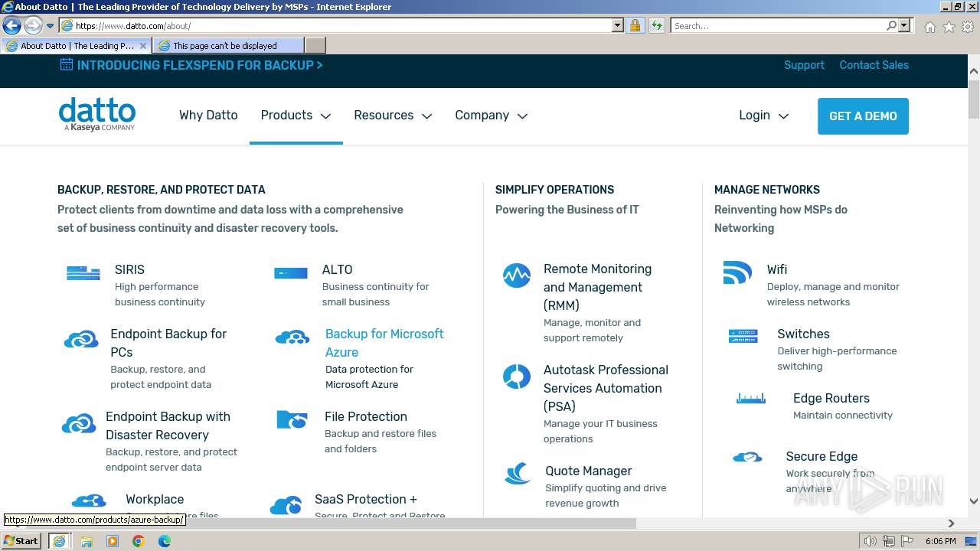The image size is (980, 551).
Task: Click the Wifi signal icon
Action: point(737,272)
